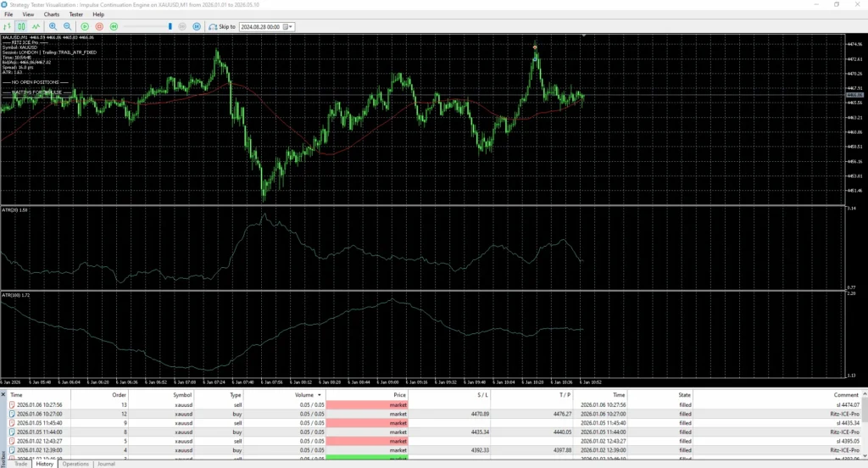Open the Tester menu
Screen dimensions: 868x468
tap(75, 14)
